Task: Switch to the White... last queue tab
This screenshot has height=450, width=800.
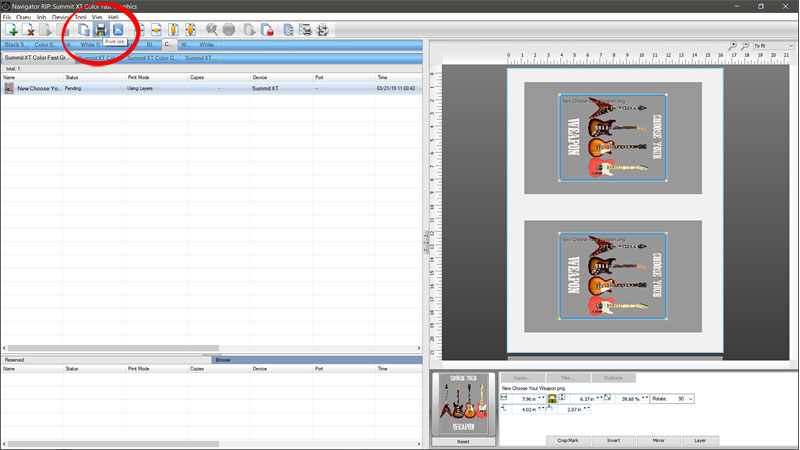Action: coord(207,45)
